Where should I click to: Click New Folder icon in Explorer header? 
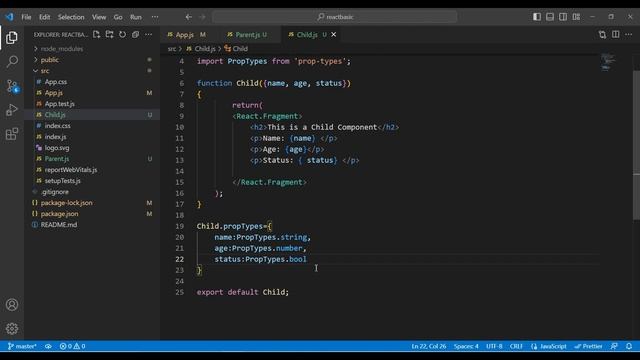click(109, 35)
